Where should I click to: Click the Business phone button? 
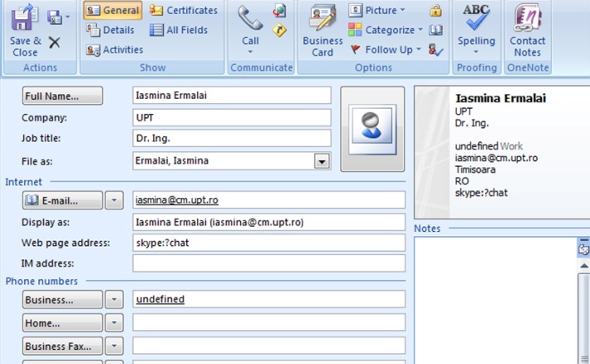coord(62,300)
